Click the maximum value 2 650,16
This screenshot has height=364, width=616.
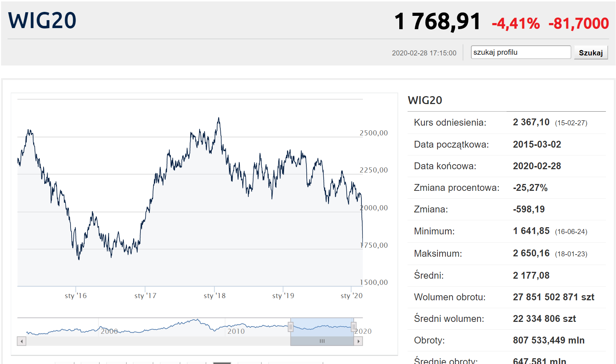(531, 253)
